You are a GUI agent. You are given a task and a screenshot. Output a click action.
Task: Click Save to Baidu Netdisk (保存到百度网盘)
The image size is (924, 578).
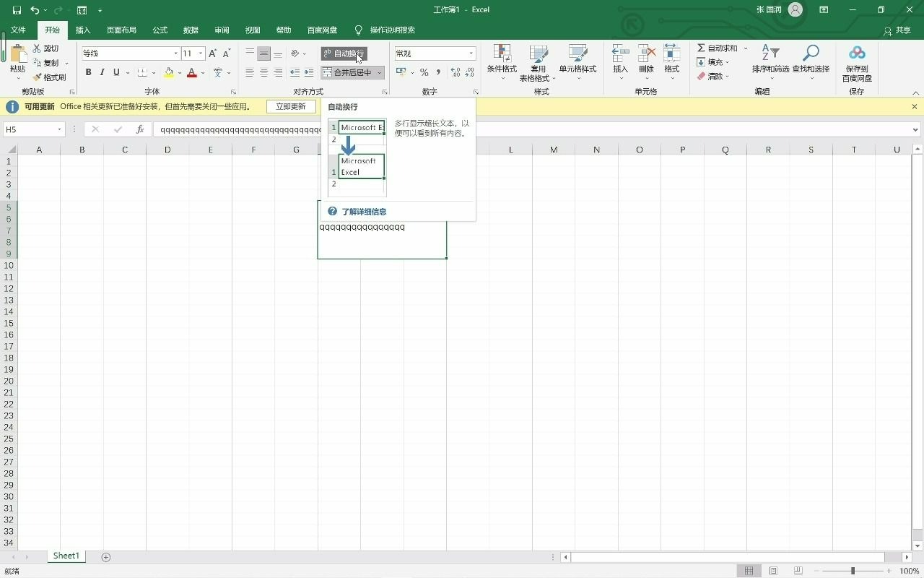pyautogui.click(x=857, y=63)
